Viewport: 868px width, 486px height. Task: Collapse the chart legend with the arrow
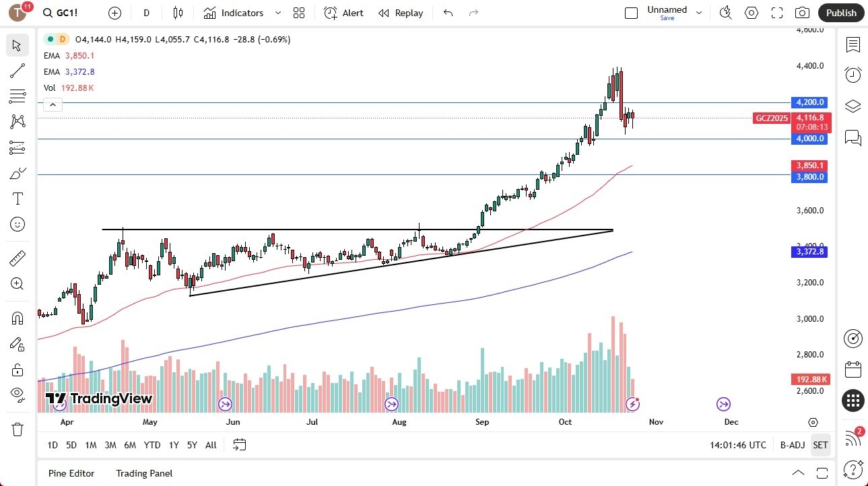tap(53, 104)
